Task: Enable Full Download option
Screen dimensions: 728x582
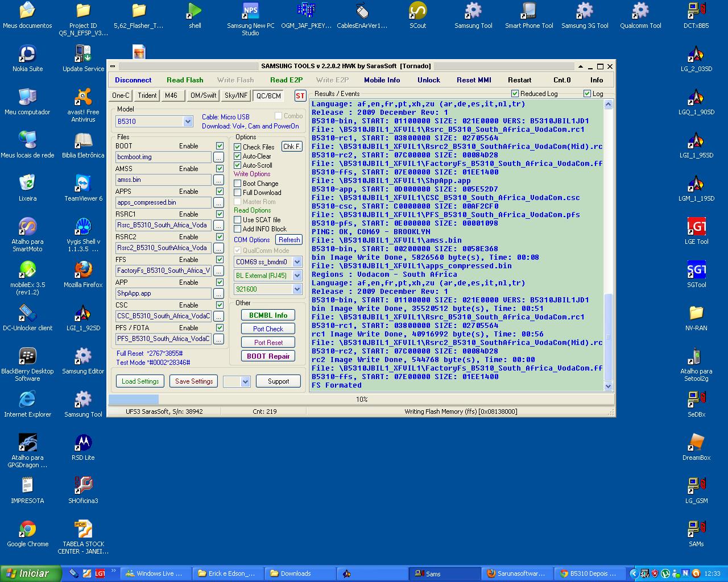Action: [x=238, y=192]
